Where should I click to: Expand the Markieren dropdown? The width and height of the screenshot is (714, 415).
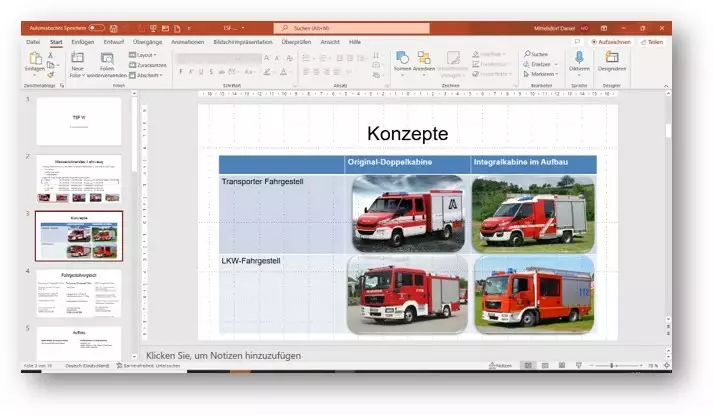click(542, 74)
